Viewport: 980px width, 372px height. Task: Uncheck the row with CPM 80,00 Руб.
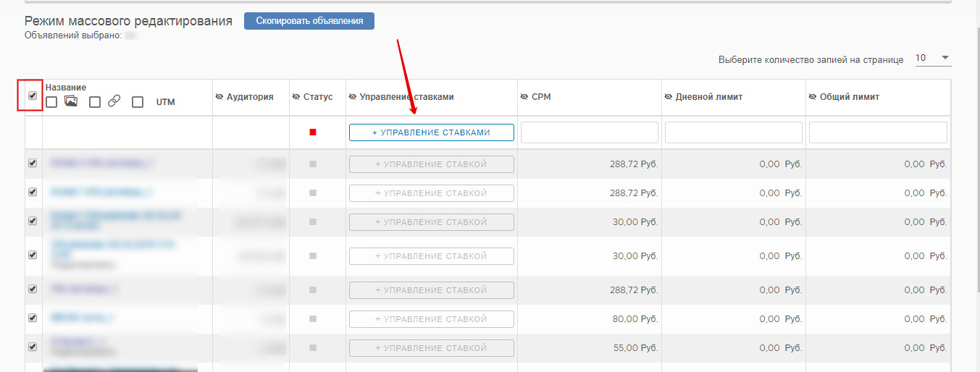(x=32, y=318)
